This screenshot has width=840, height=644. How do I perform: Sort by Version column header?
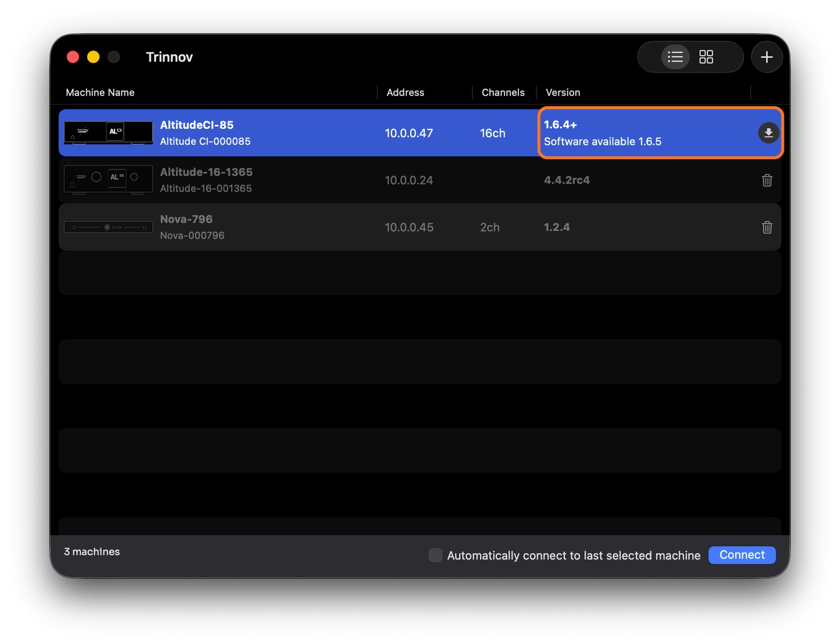(x=563, y=92)
